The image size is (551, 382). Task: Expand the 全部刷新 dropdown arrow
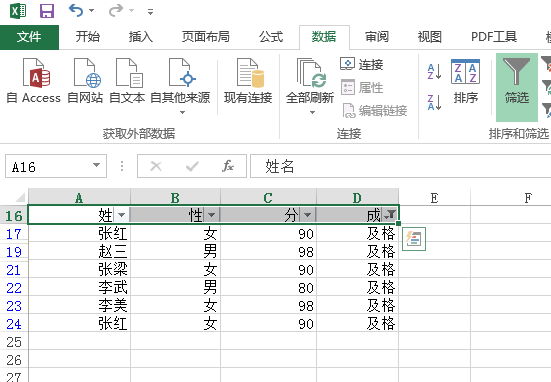(312, 112)
